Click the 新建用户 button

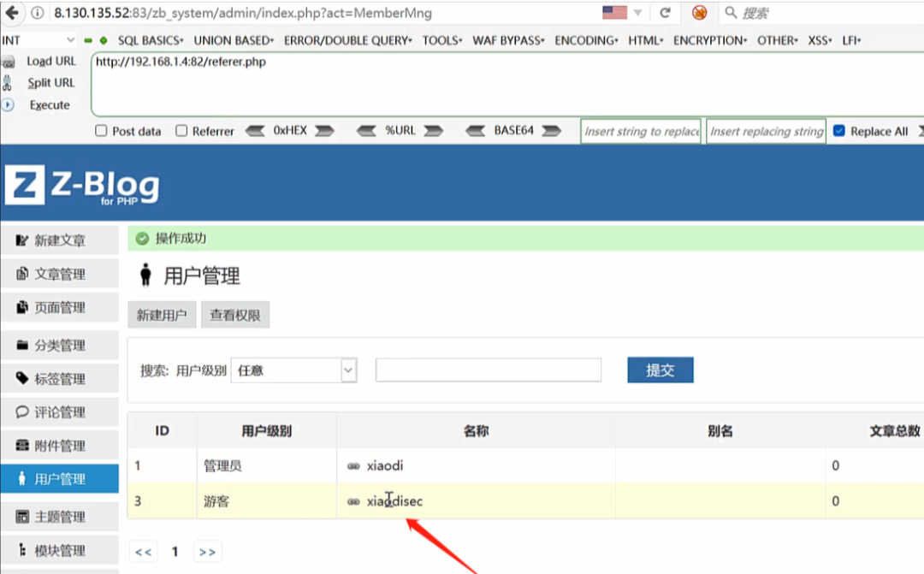[162, 316]
